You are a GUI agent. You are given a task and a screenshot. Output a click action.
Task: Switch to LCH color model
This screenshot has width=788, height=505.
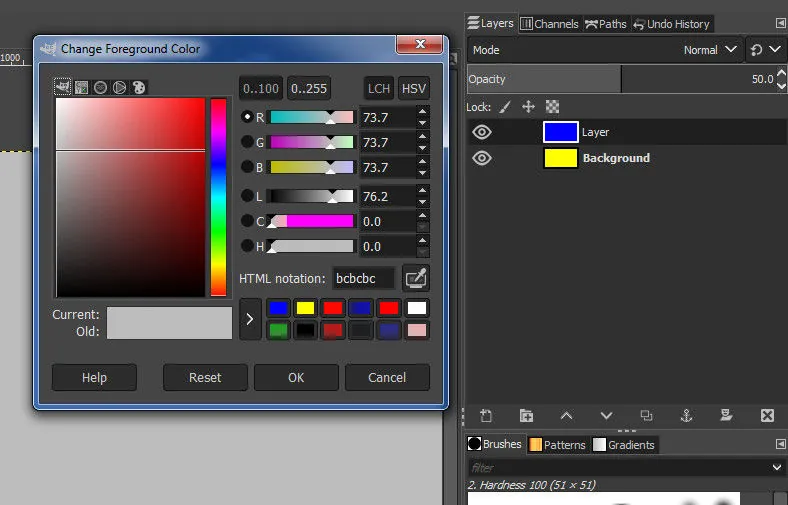pyautogui.click(x=378, y=88)
